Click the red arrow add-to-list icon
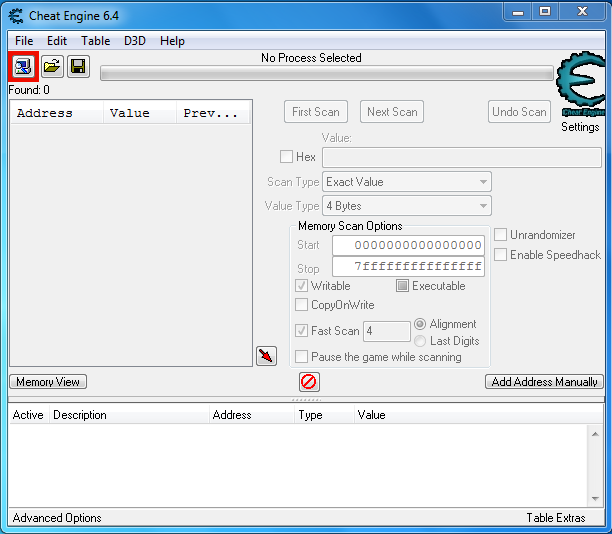 pos(266,356)
